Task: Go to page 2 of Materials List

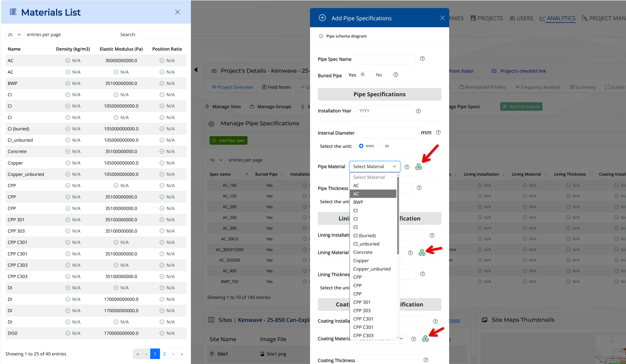Action: (x=164, y=354)
